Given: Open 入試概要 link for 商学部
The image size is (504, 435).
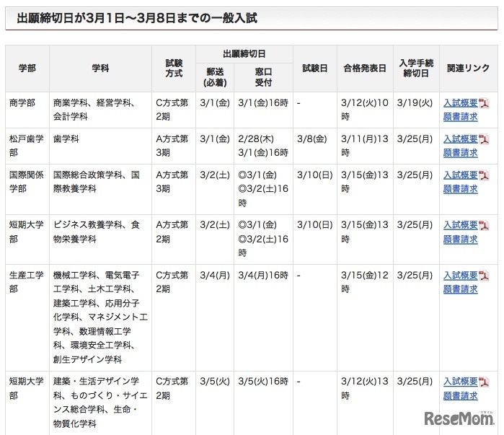Looking at the screenshot, I should pos(461,103).
